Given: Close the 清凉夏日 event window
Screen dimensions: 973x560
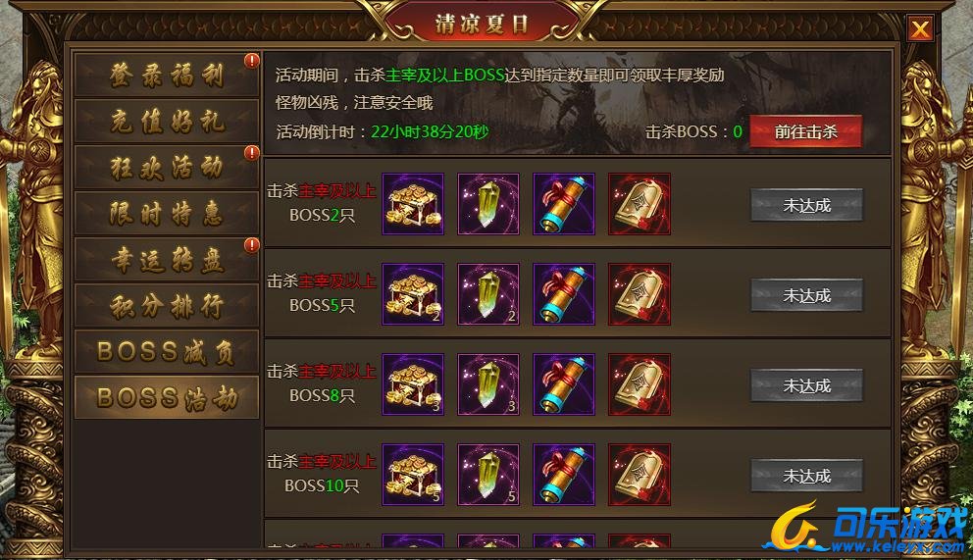Looking at the screenshot, I should (920, 28).
